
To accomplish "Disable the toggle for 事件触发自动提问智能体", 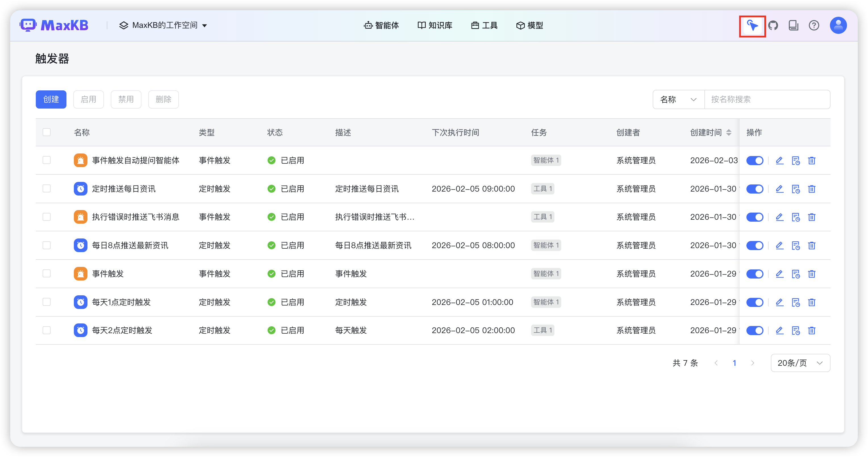I will click(x=755, y=161).
